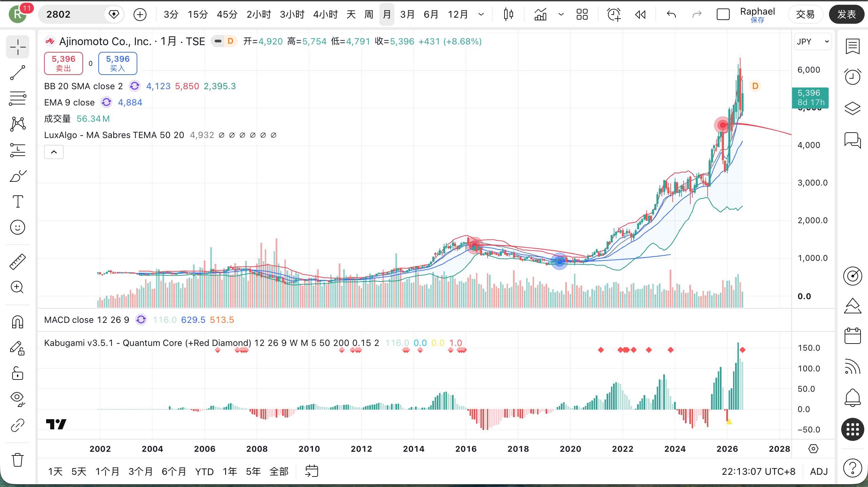This screenshot has width=868, height=487.
Task: Open the object tree layers icon
Action: coord(852,109)
